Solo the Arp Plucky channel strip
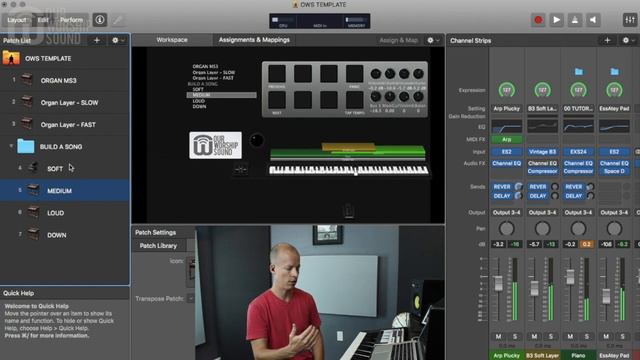 pos(515,337)
